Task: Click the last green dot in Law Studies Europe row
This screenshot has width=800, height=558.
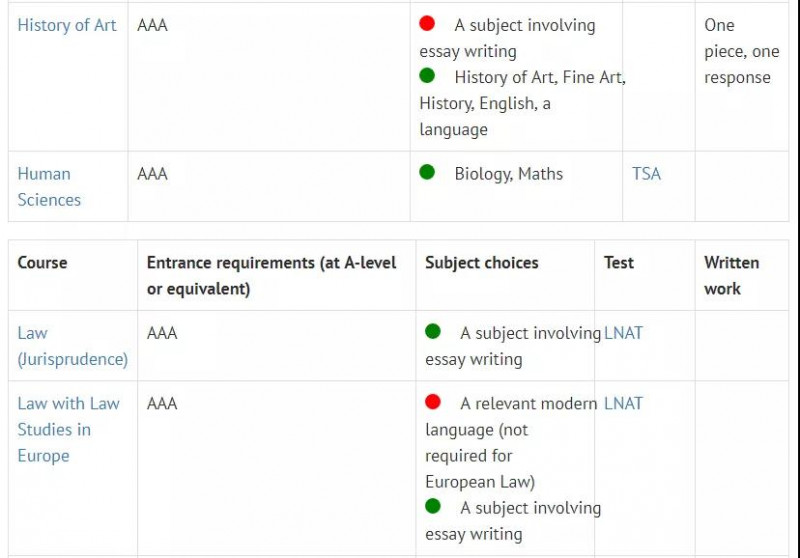Action: (x=433, y=506)
